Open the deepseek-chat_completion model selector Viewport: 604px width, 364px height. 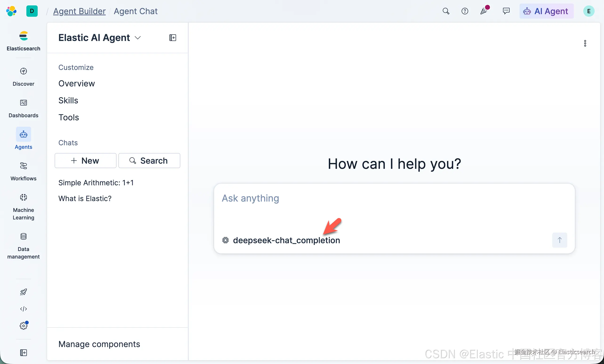click(281, 240)
